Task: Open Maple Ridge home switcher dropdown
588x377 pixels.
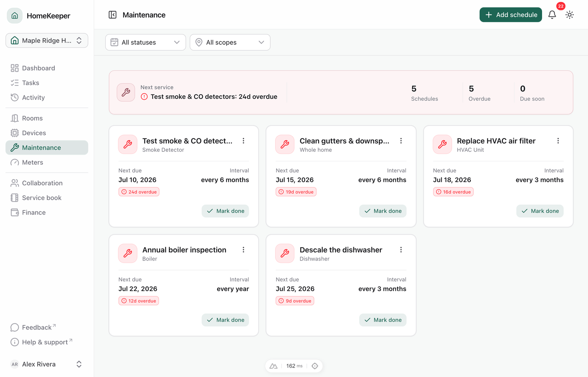Action: (47, 41)
